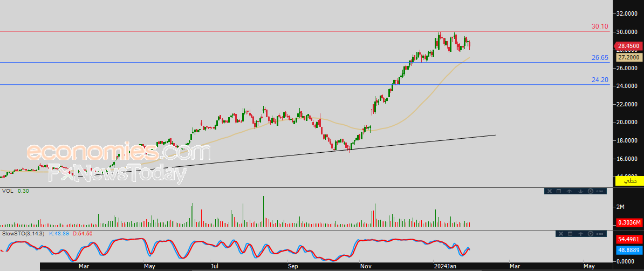Open VOL panel more options menu
644x271 pixels.
click(x=600, y=191)
